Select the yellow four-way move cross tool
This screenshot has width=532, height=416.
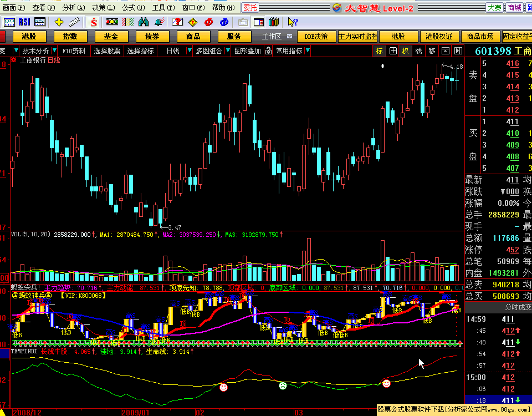59,22
